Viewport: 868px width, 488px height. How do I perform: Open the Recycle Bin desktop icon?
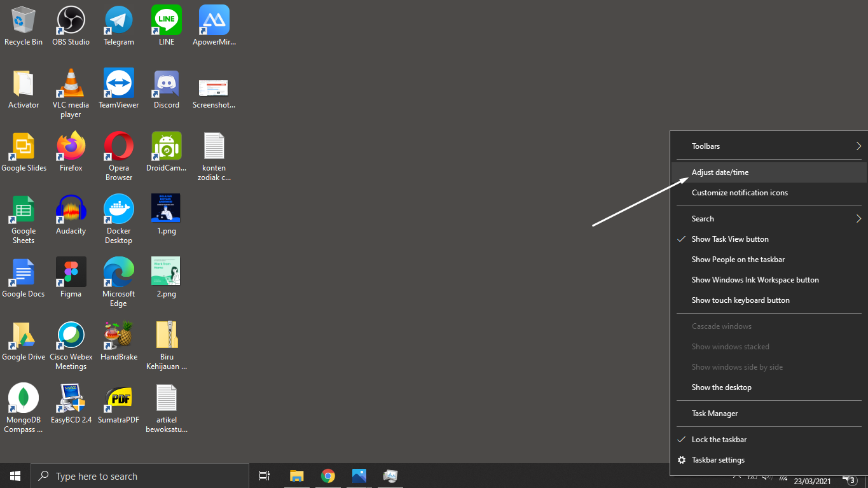pos(24,20)
